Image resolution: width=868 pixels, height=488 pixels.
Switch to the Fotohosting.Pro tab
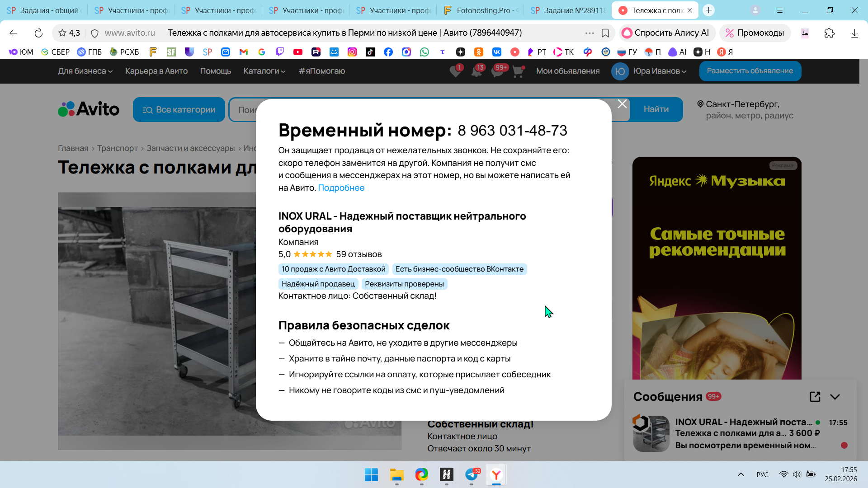coord(482,10)
